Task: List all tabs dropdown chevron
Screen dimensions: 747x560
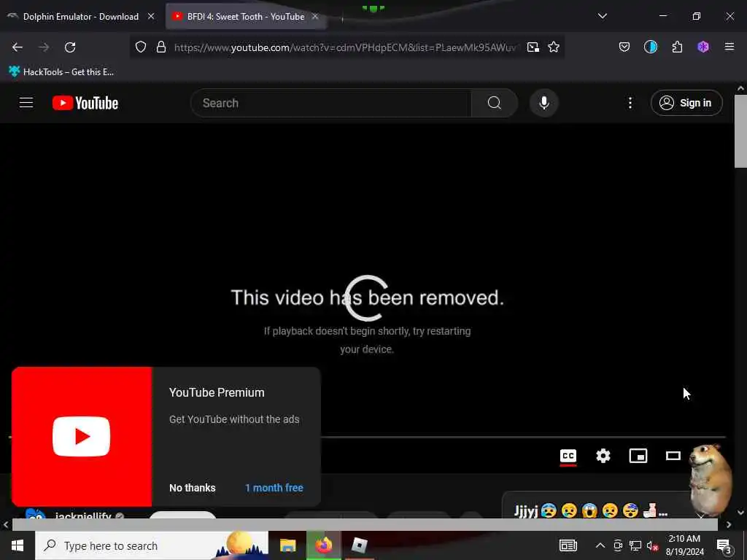Action: click(602, 16)
